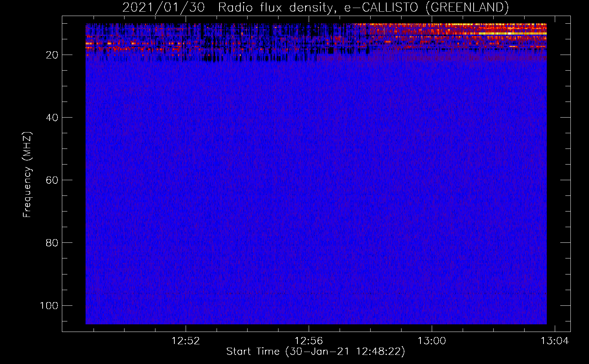
Task: Click the 80 MHz frequency tick label
Action: point(52,243)
